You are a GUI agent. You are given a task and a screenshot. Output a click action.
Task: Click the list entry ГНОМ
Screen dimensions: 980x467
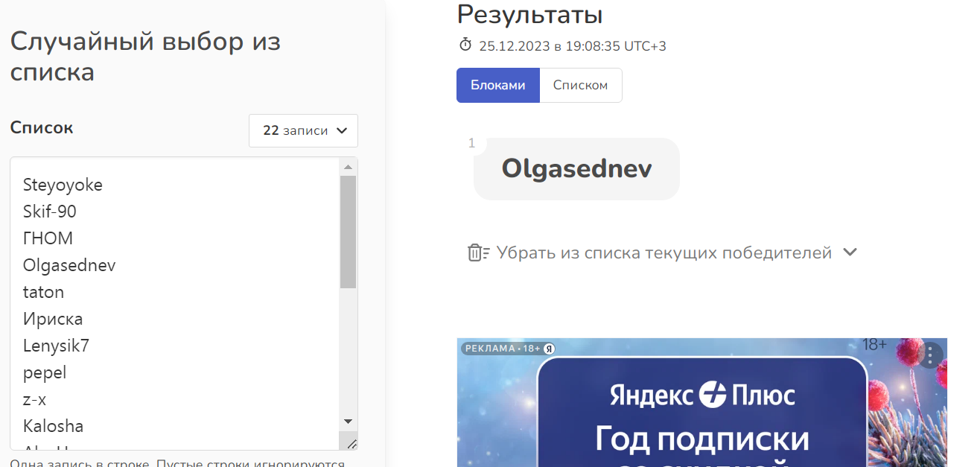click(x=48, y=238)
